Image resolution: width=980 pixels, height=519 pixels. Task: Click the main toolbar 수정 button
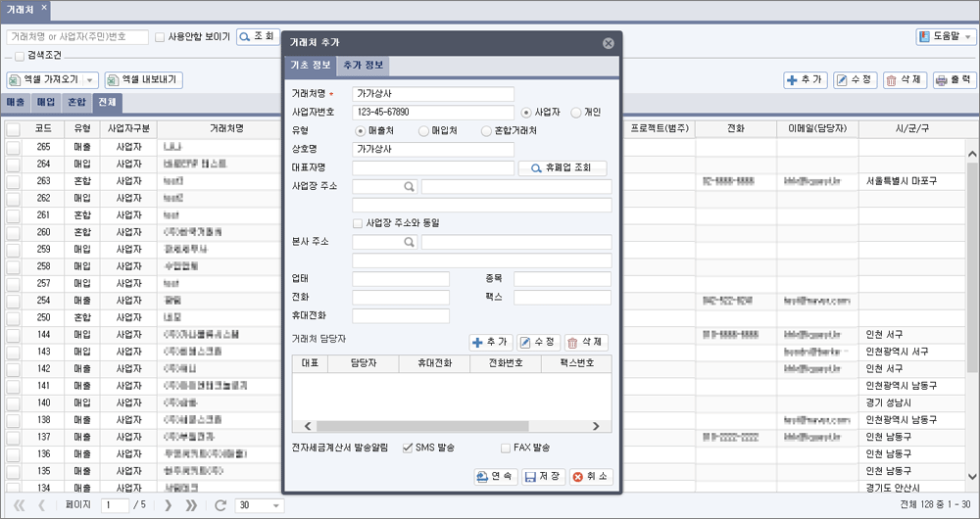(856, 80)
